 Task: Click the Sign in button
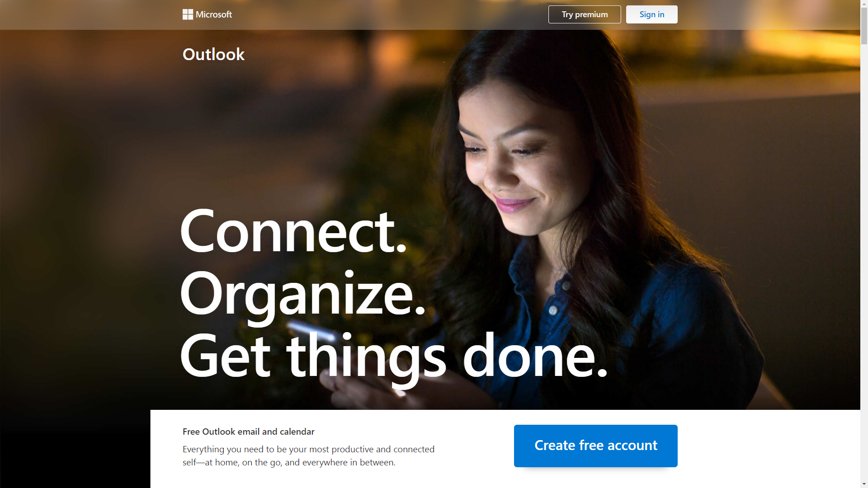(651, 14)
